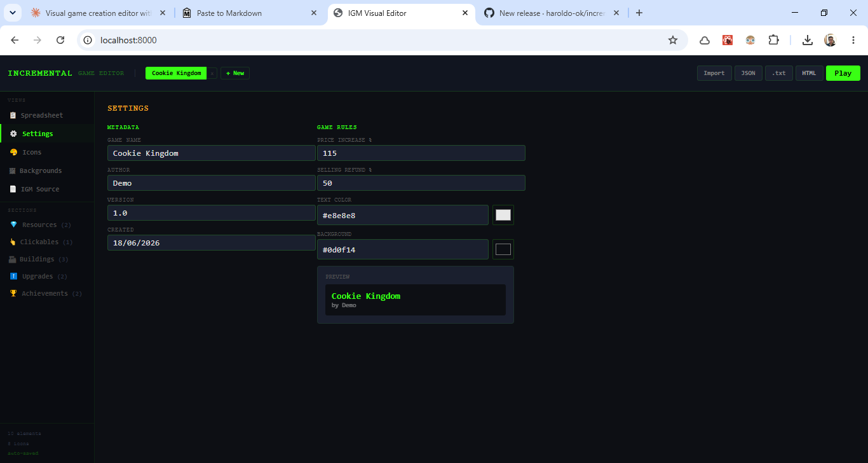The image size is (868, 463).
Task: Edit the Game Name field
Action: point(212,153)
